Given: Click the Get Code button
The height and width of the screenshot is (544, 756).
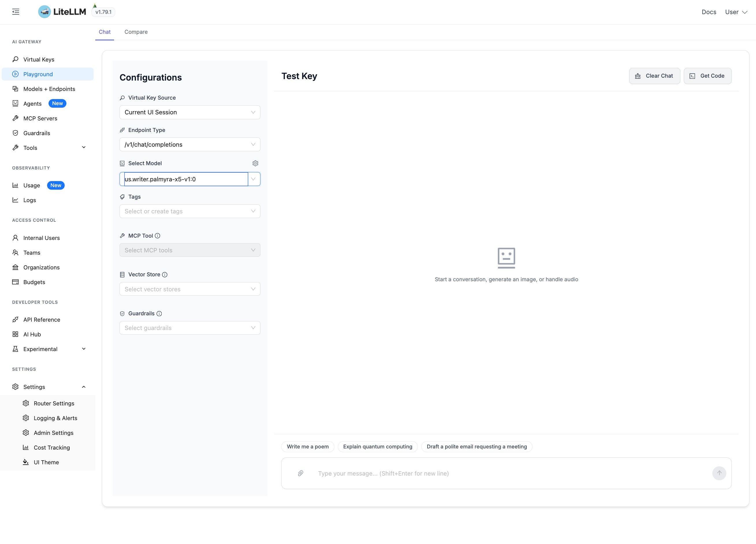Looking at the screenshot, I should tap(707, 76).
